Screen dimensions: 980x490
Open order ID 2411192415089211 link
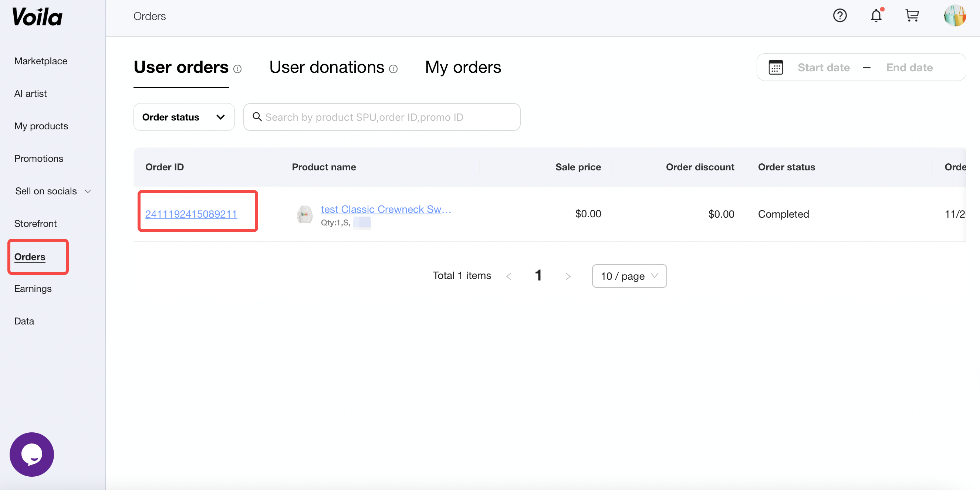[x=191, y=214]
